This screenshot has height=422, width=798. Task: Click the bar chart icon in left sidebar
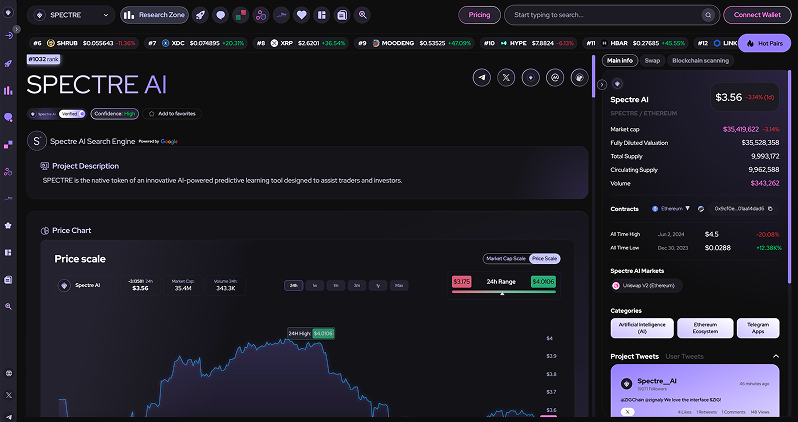coord(8,91)
